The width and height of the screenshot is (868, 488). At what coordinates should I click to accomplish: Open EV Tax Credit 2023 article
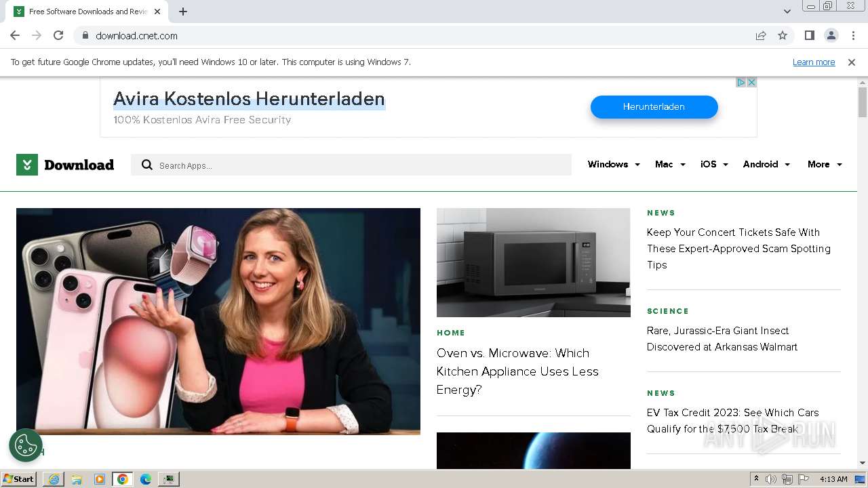(732, 421)
